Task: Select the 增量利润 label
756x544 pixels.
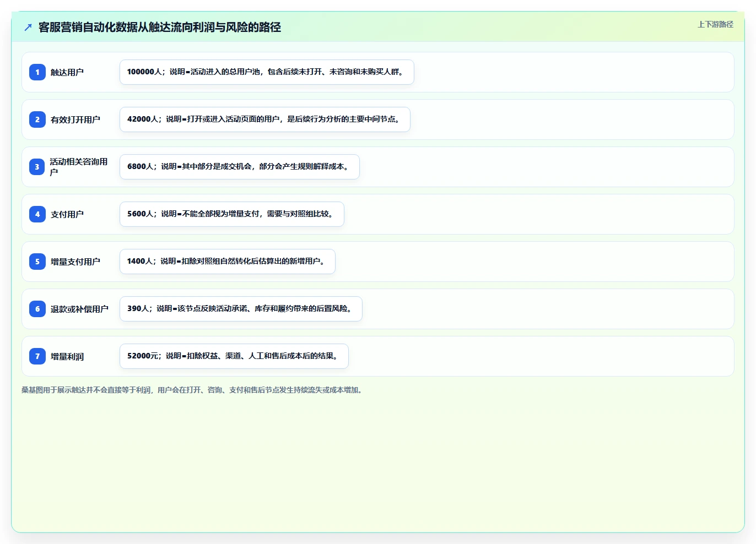Action: [67, 356]
